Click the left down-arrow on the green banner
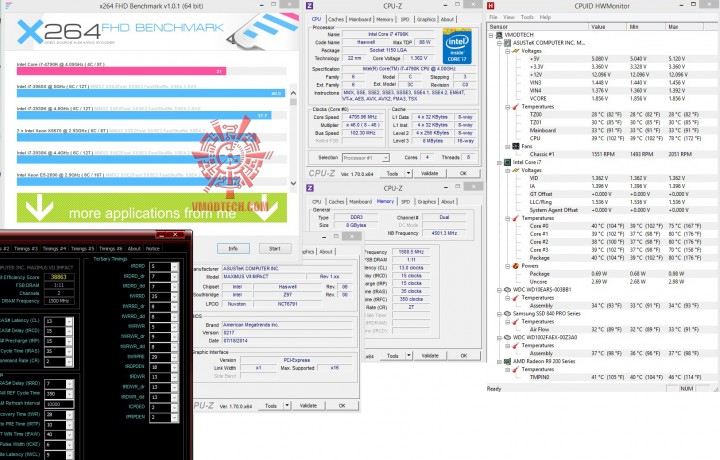This screenshot has width=720, height=460. 39,208
